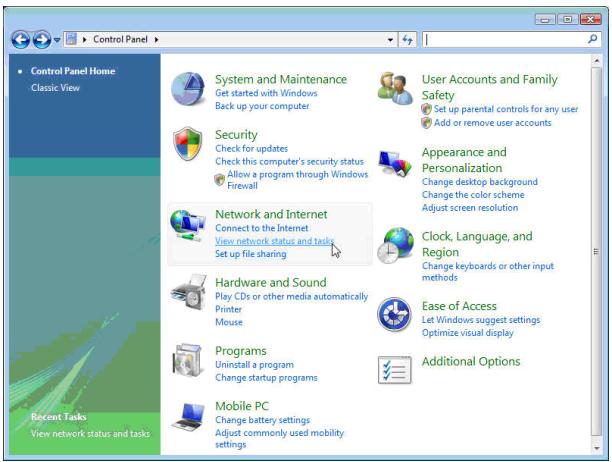Select Control Panel Home in sidebar
This screenshot has height=462, width=612.
[x=73, y=71]
